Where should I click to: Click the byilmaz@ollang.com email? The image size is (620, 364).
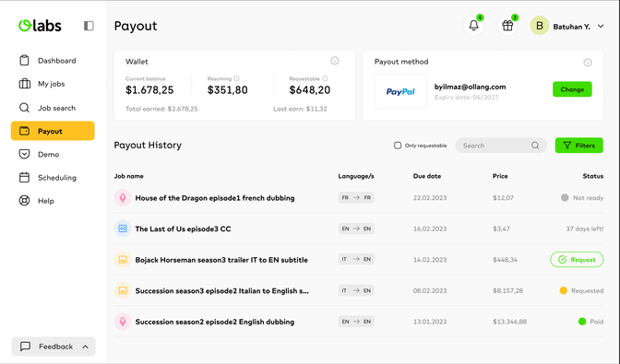(471, 87)
